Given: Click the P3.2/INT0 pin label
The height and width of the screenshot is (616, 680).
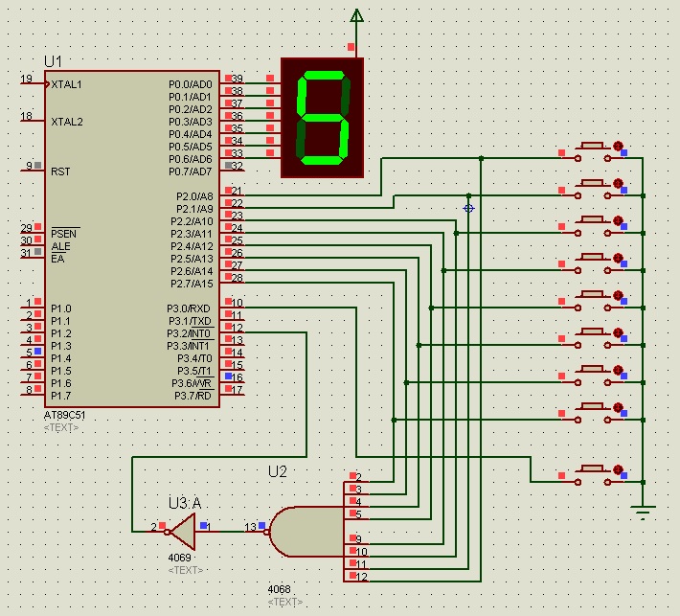Looking at the screenshot, I should [x=189, y=333].
